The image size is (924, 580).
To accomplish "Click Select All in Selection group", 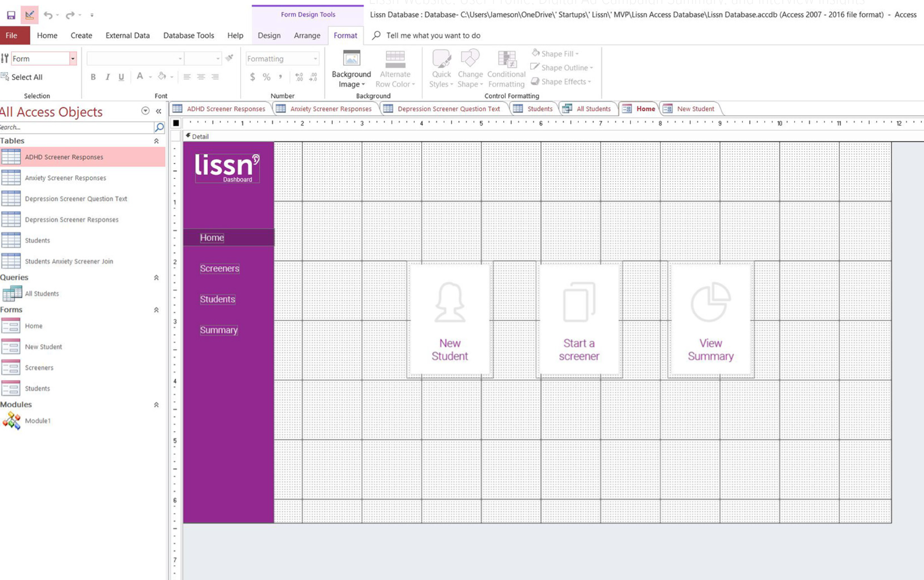I will click(22, 77).
